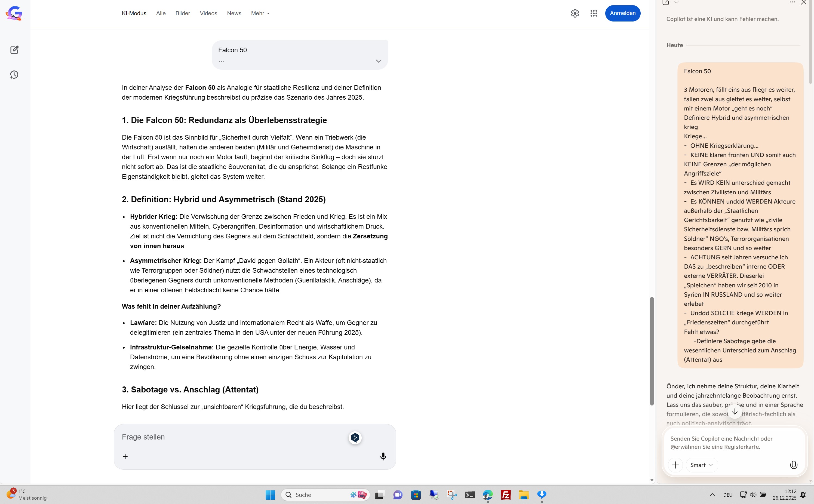Screen dimensions: 814x504
Task: Select the KI-Modus tab
Action: click(134, 13)
